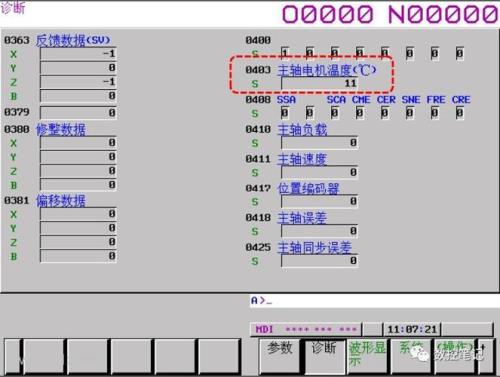Open the 系统 softkey page
This screenshot has width=500, height=377.
411,356
